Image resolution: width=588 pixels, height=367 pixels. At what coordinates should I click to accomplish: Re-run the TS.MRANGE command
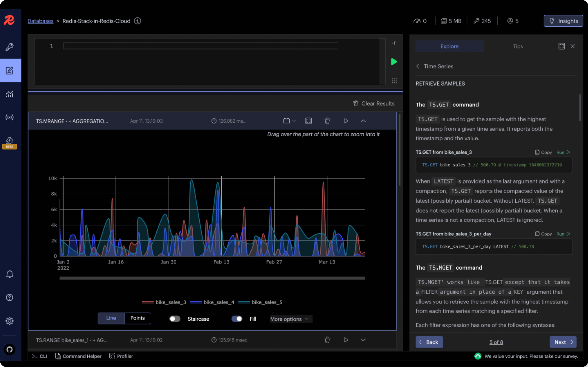[346, 121]
